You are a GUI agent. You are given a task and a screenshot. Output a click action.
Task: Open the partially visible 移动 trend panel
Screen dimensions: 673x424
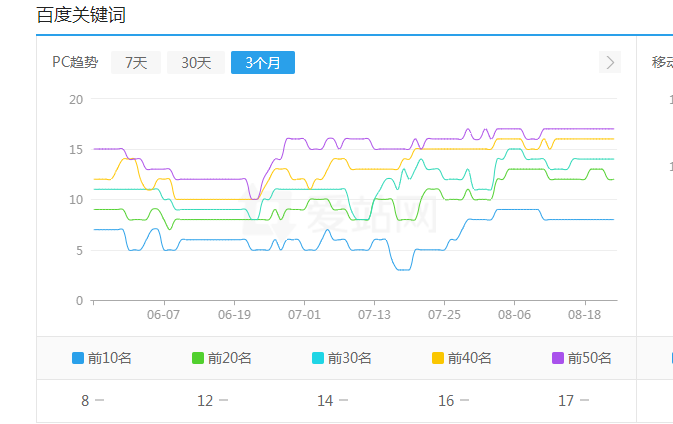pos(662,63)
